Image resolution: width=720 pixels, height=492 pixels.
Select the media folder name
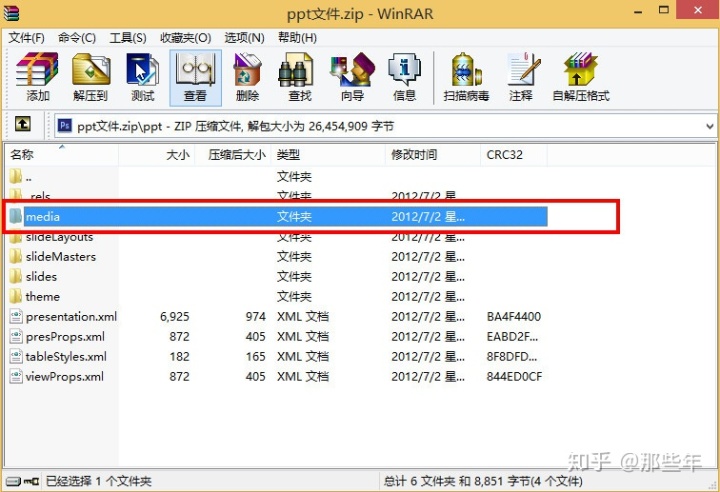coord(43,216)
